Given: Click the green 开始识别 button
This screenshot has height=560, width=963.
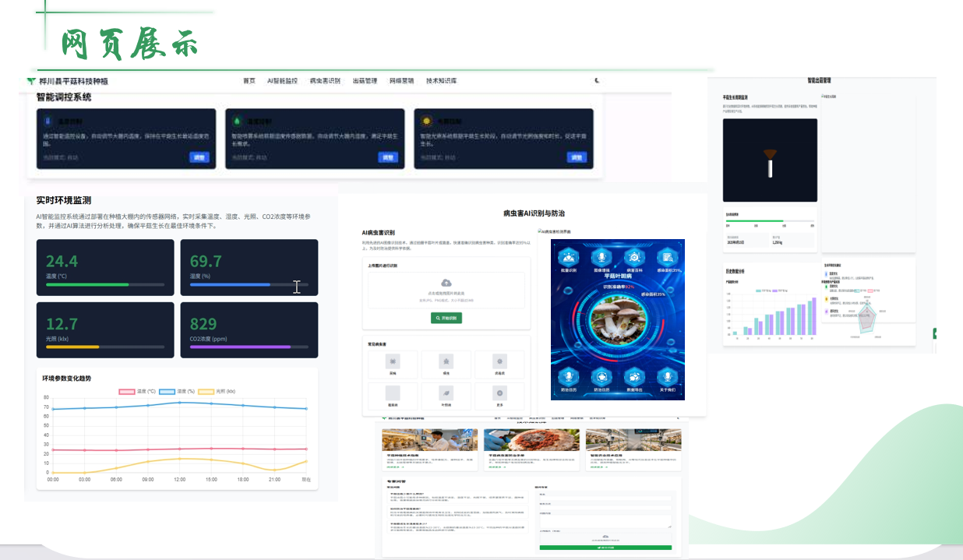Looking at the screenshot, I should coord(446,318).
